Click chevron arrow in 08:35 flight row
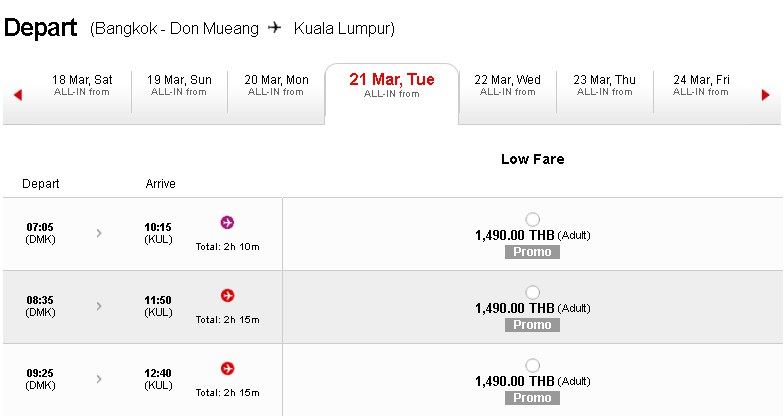784x416 pixels. (x=99, y=306)
